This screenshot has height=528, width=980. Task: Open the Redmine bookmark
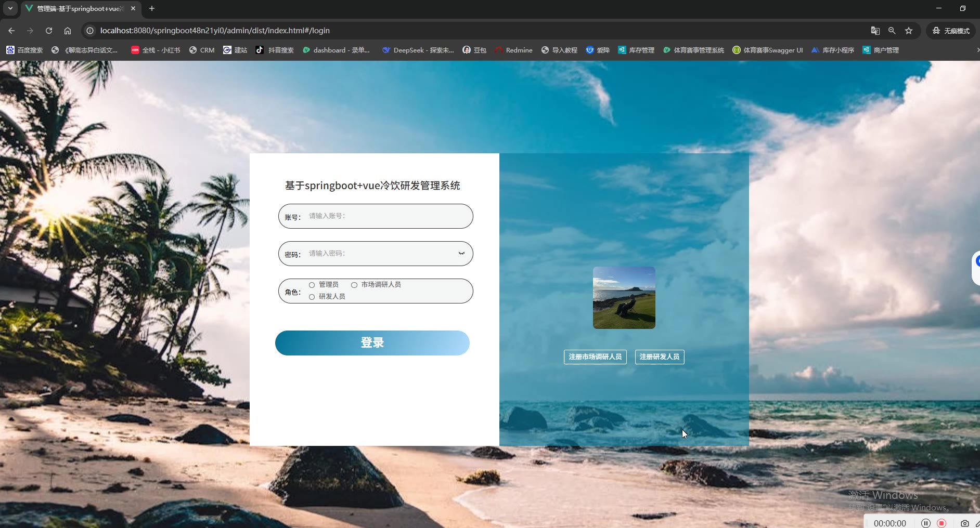(x=513, y=50)
